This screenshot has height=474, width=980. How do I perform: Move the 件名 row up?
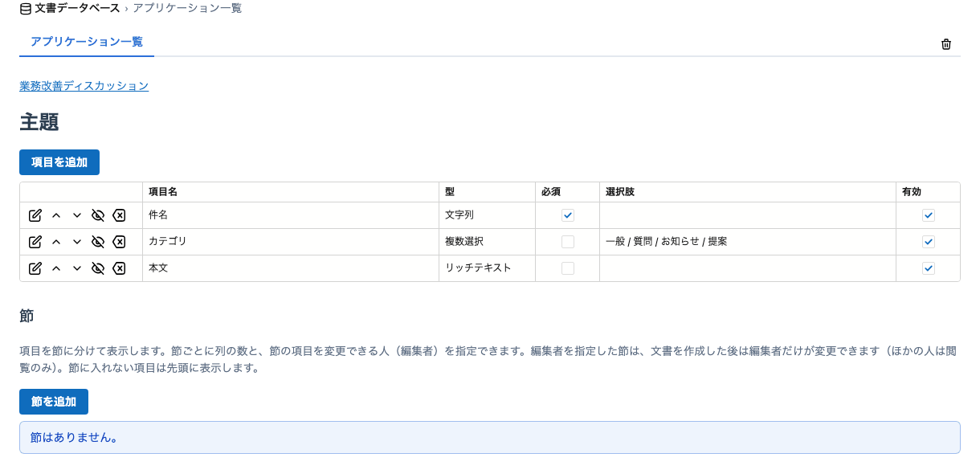click(56, 215)
